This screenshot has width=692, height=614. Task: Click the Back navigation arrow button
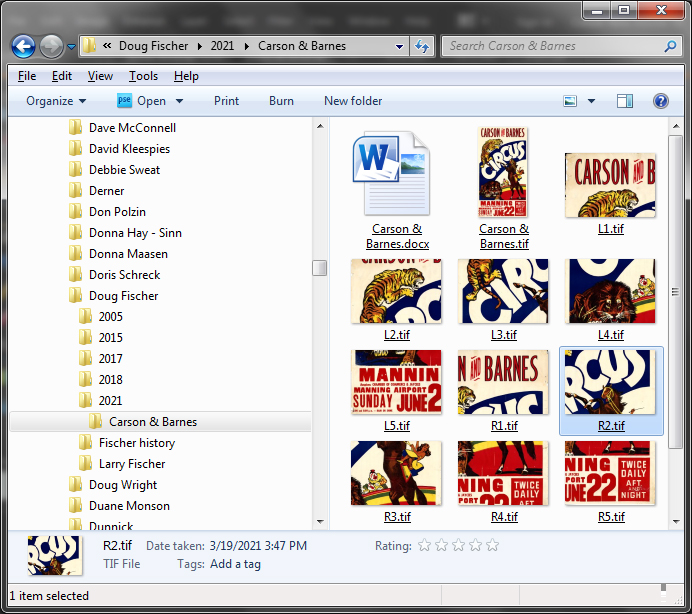(x=24, y=46)
